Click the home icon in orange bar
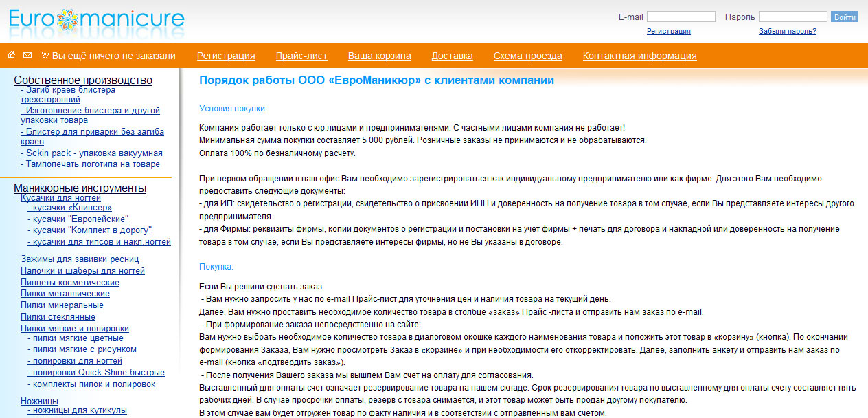The width and height of the screenshot is (868, 418). pyautogui.click(x=11, y=55)
